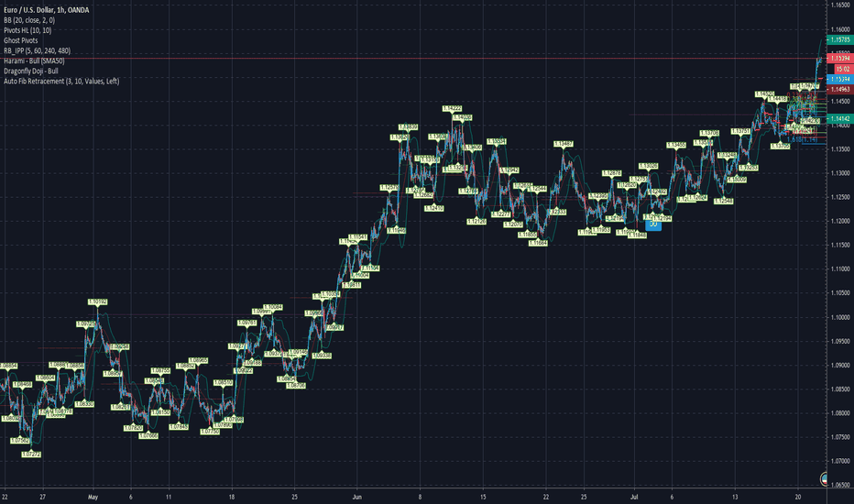The width and height of the screenshot is (854, 504).
Task: Click the 1.07750 pivot low label
Action: (x=210, y=432)
